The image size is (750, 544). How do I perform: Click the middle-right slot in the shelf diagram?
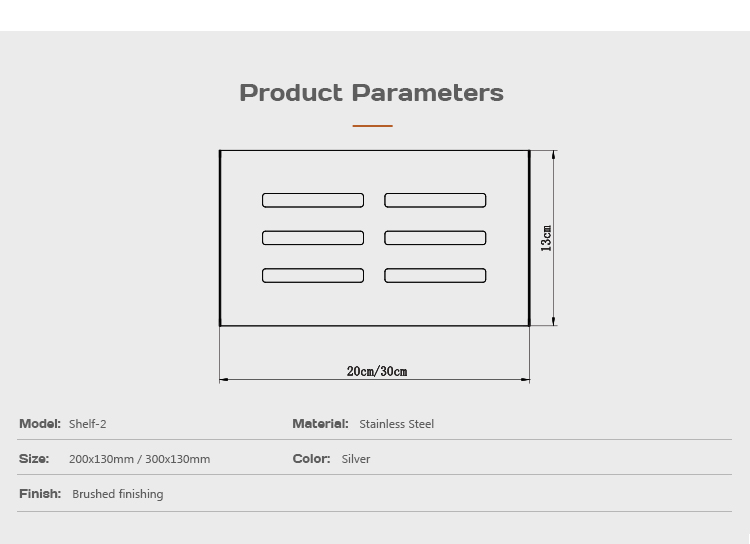click(x=435, y=238)
